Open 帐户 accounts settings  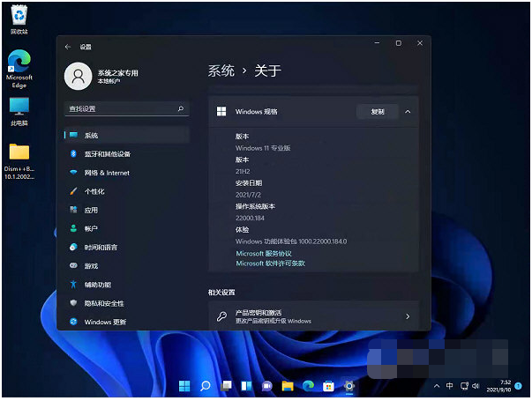click(x=91, y=229)
